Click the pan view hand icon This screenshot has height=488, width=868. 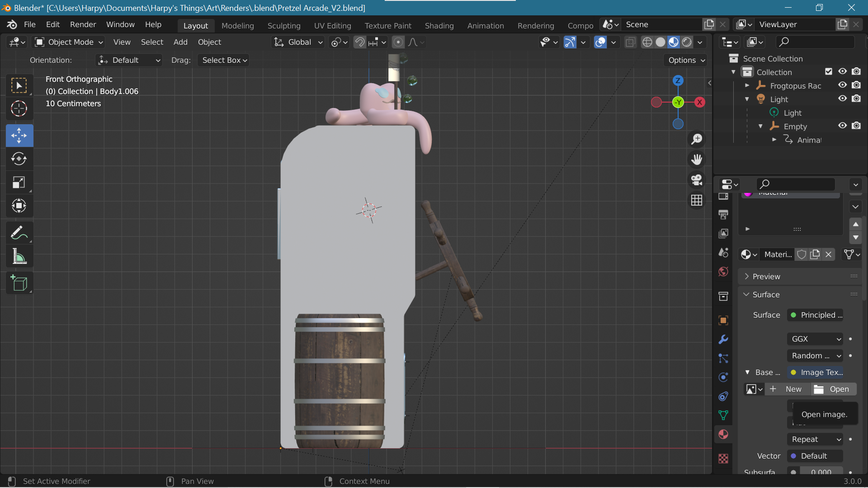(697, 160)
